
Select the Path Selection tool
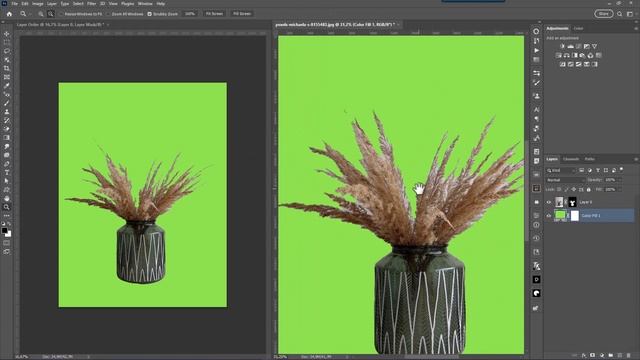tap(7, 181)
